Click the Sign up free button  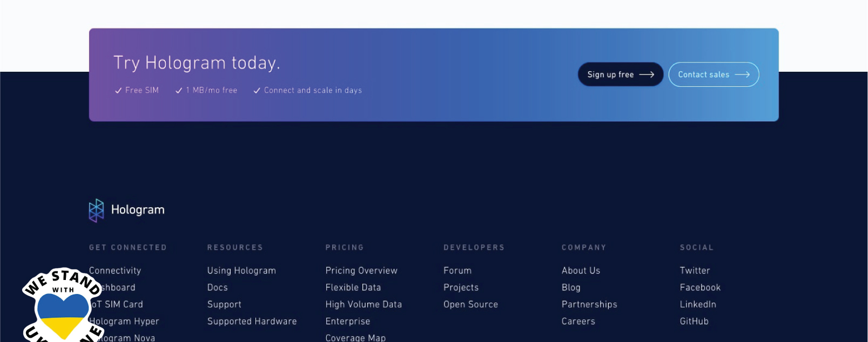[620, 74]
